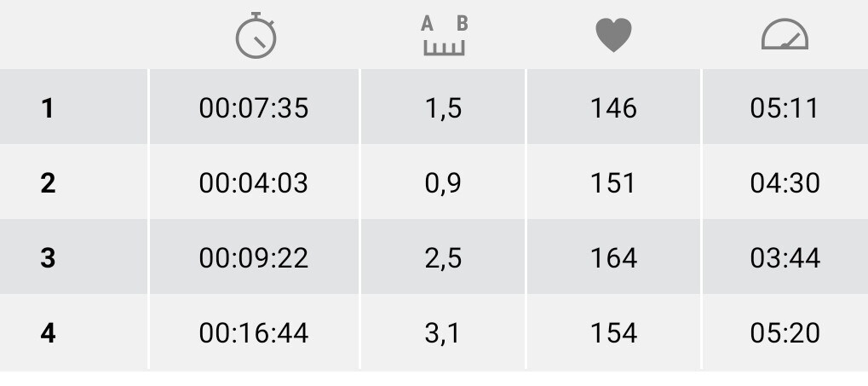Viewport: 868px width, 386px height.
Task: Select lap number 1 row
Action: tap(48, 108)
